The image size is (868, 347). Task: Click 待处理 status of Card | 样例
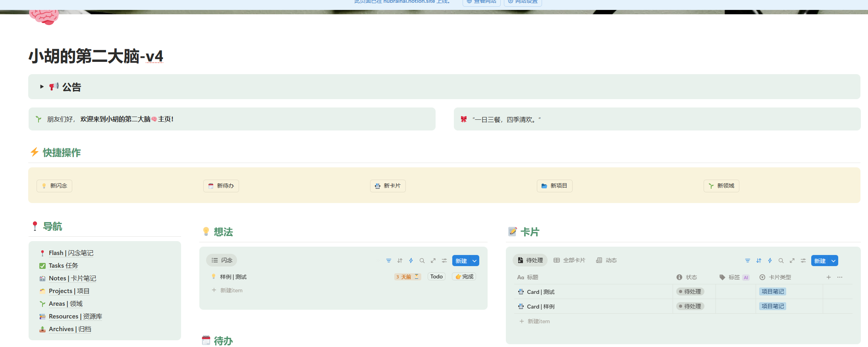pyautogui.click(x=690, y=306)
